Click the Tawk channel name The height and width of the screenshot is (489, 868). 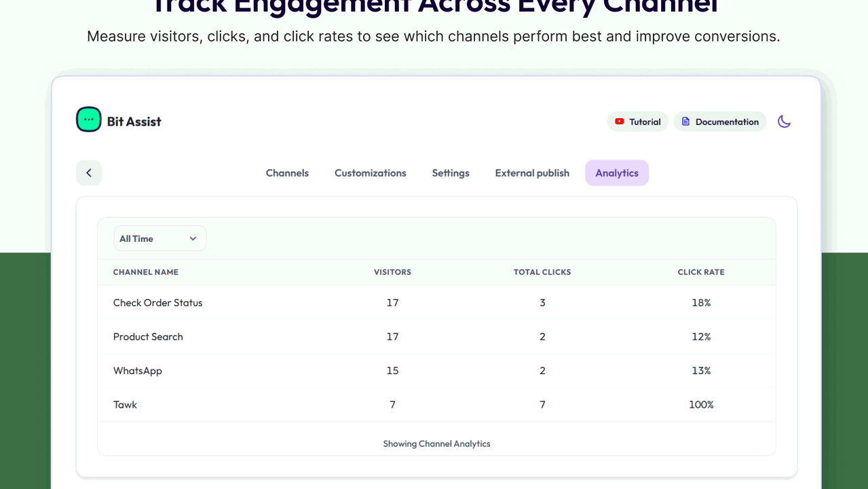point(125,405)
